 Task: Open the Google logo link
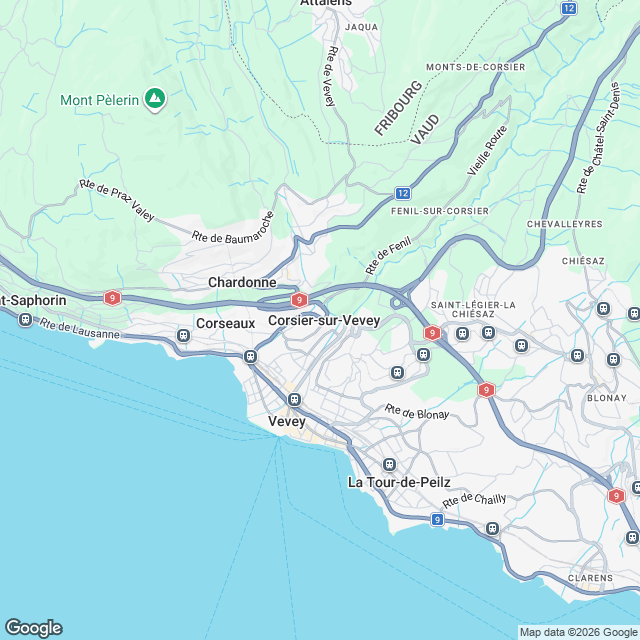point(34,628)
